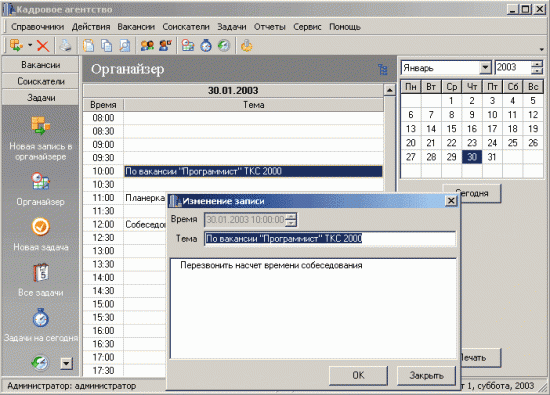The width and height of the screenshot is (550, 395).
Task: Click OK in the dialog
Action: pyautogui.click(x=358, y=375)
